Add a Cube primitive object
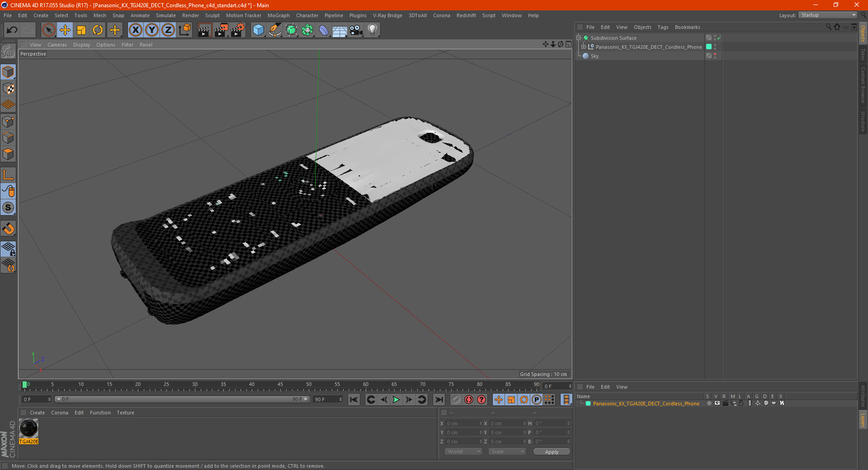Viewport: 868px width, 470px height. (x=258, y=30)
